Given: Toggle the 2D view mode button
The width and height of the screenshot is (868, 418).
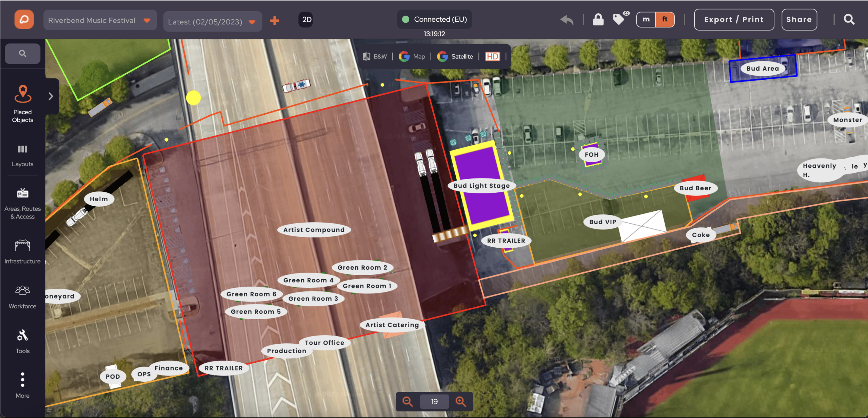Looking at the screenshot, I should click(307, 20).
